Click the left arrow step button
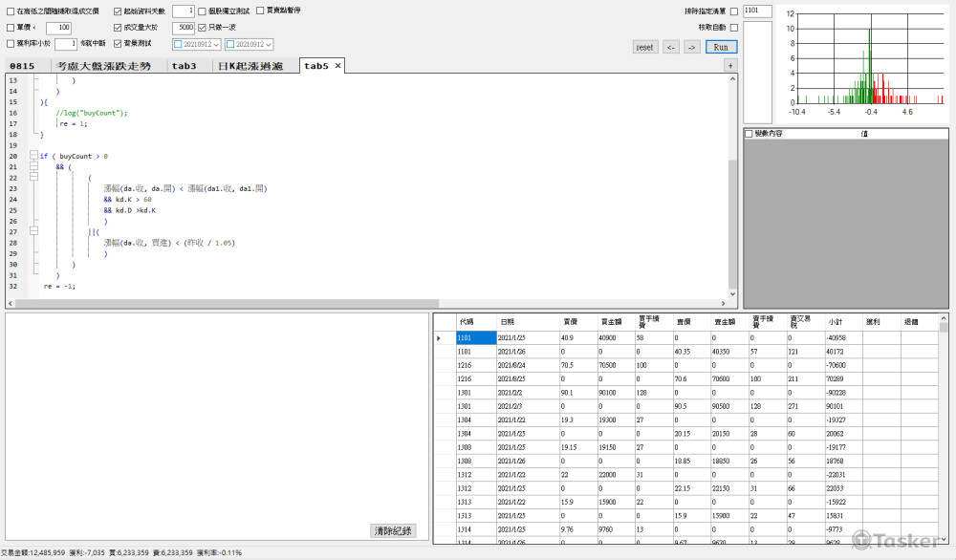Image resolution: width=956 pixels, height=560 pixels. point(671,47)
